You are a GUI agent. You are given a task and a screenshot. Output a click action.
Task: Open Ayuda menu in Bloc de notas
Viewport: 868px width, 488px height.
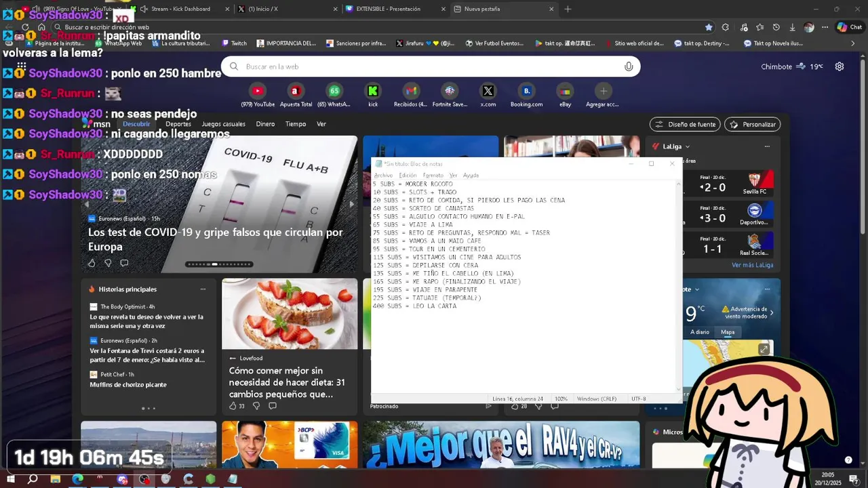471,176
